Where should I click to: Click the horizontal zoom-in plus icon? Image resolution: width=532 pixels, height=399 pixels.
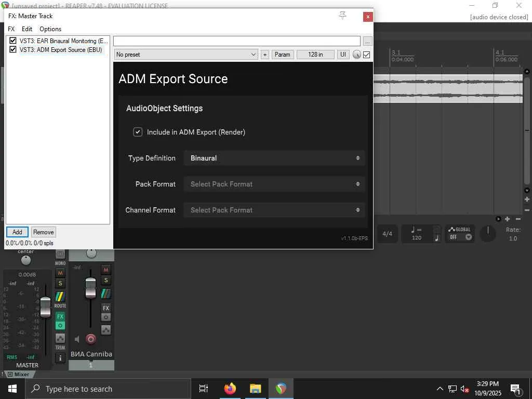(507, 219)
